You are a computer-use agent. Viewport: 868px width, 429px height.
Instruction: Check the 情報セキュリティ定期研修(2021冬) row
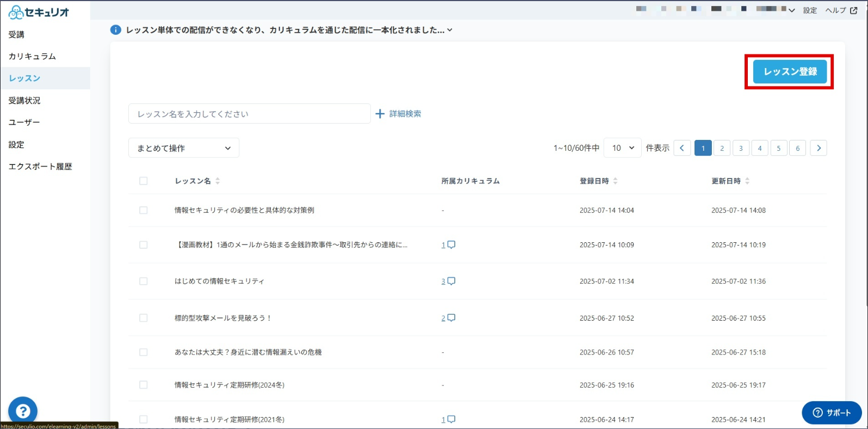144,419
